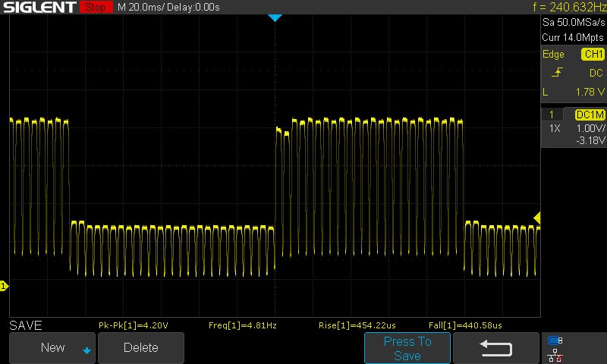The image size is (607, 364).
Task: Click the back arrow return button
Action: pos(496,347)
